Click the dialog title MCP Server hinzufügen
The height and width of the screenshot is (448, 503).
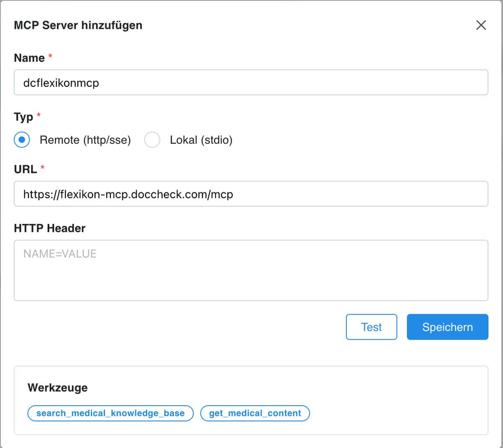click(78, 25)
